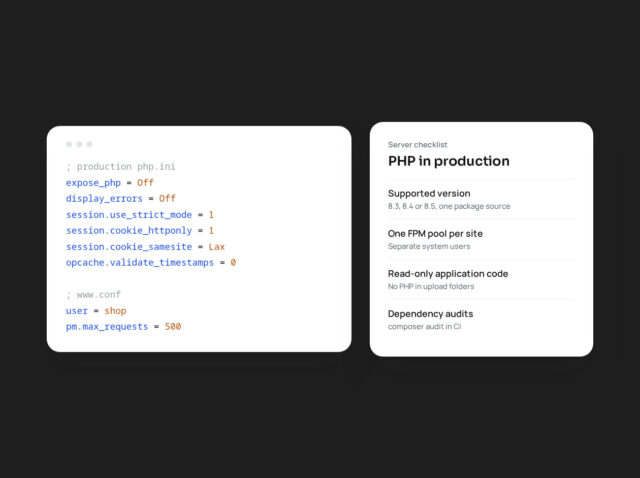Click the first window dot in code card
The height and width of the screenshot is (478, 640).
coord(69,144)
